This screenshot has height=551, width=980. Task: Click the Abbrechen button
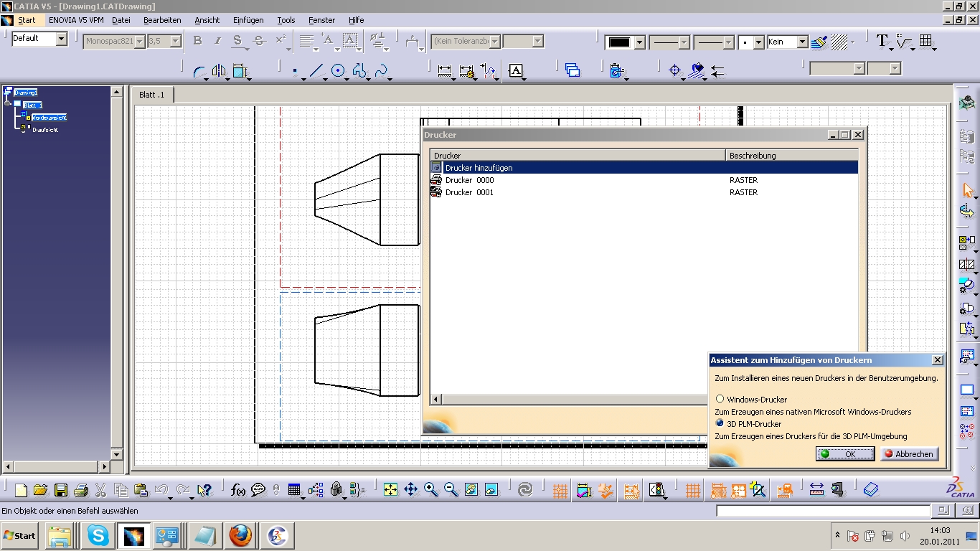pyautogui.click(x=910, y=454)
